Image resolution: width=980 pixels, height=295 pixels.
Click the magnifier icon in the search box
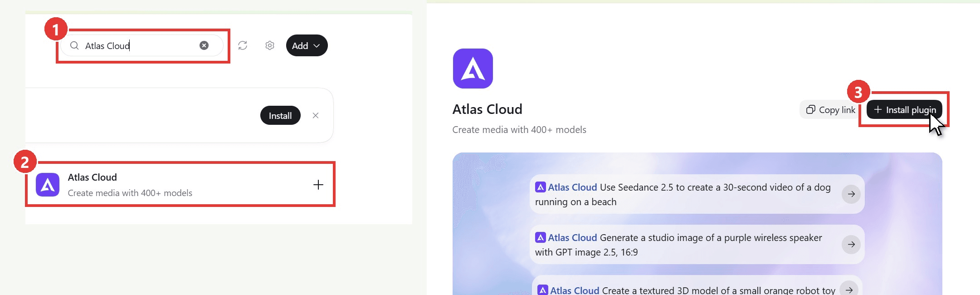[74, 45]
